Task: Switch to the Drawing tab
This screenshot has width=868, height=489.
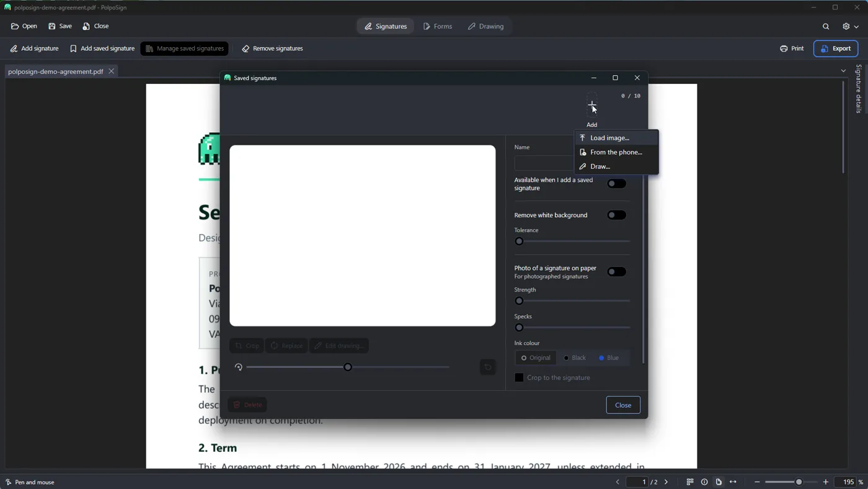Action: [486, 27]
